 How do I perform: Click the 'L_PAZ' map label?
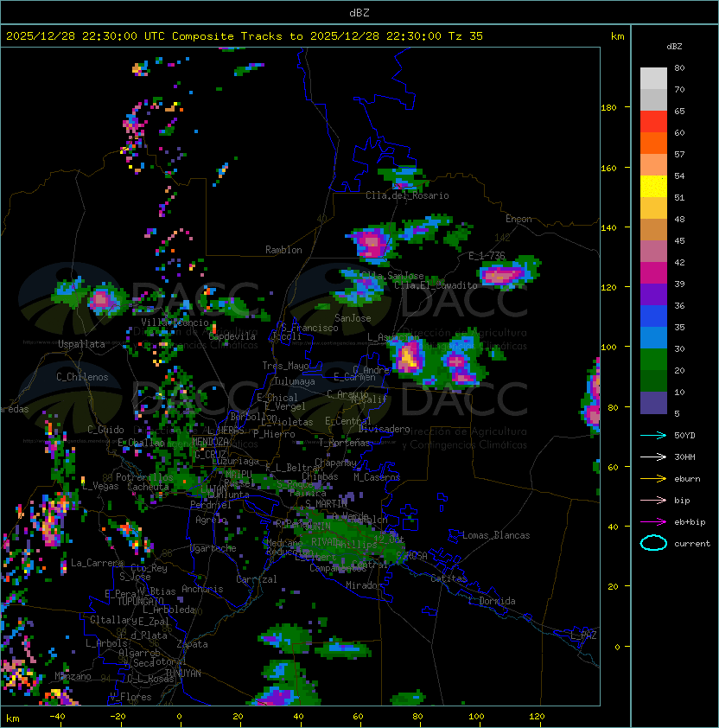(x=583, y=635)
